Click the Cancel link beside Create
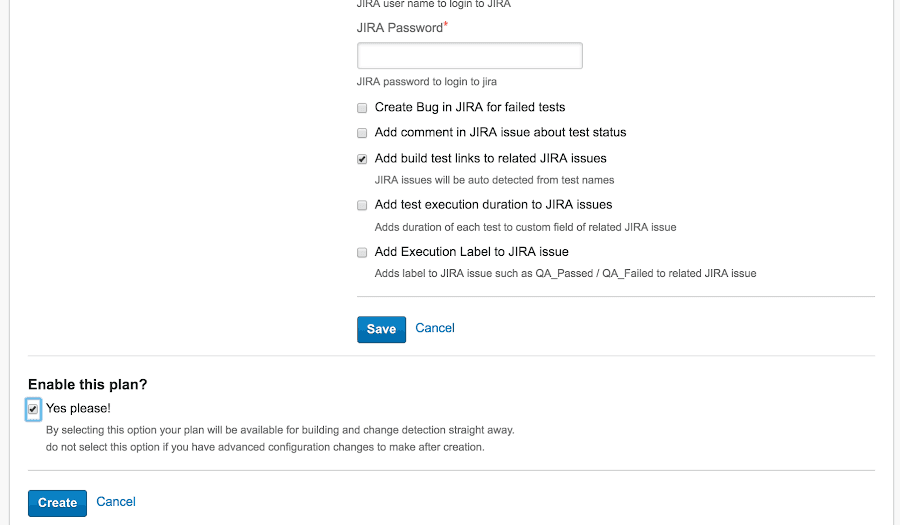Screen dimensions: 900x525 [x=116, y=502]
